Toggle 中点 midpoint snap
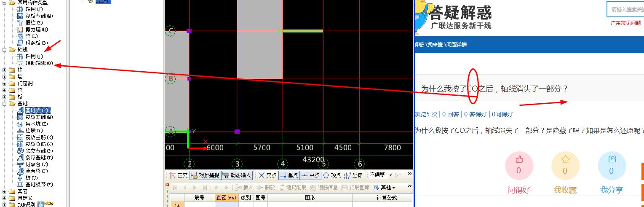 pos(311,175)
